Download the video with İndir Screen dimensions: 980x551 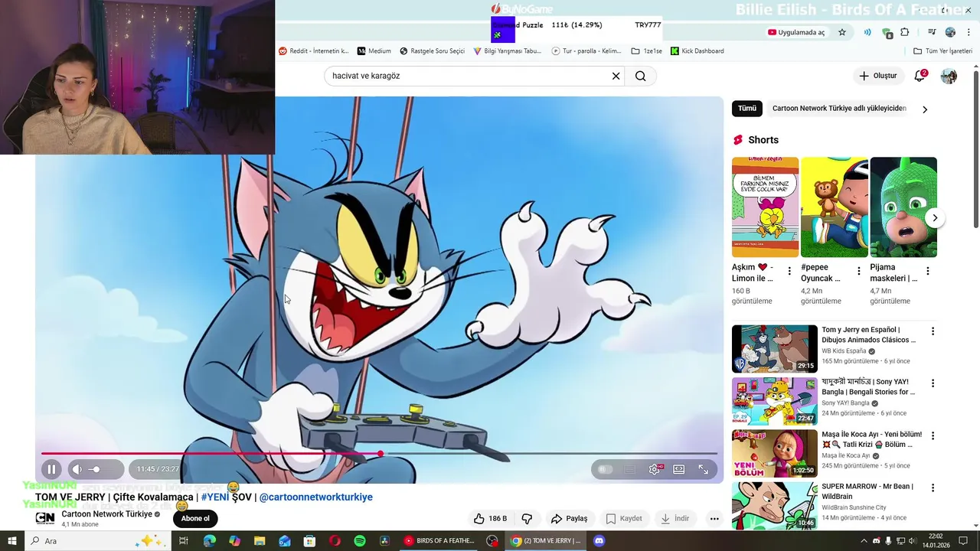coord(675,518)
